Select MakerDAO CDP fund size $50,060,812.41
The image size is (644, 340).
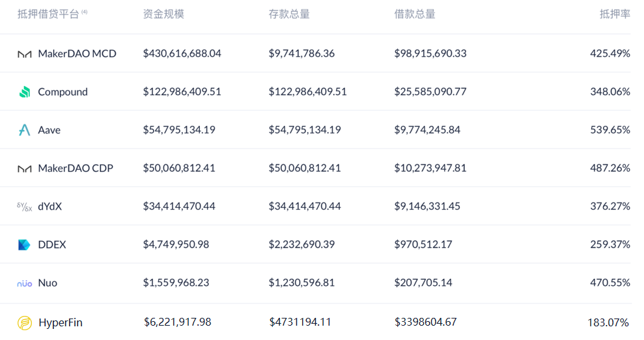pyautogui.click(x=179, y=168)
